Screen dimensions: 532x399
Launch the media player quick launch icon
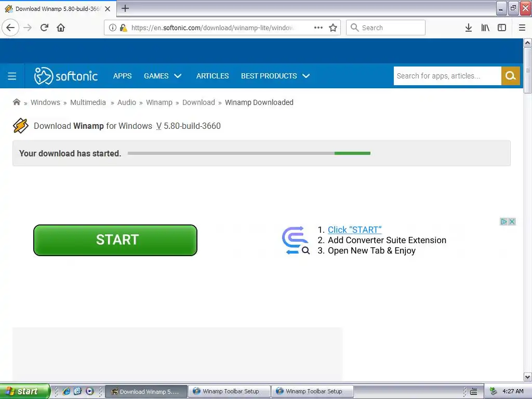coord(89,391)
